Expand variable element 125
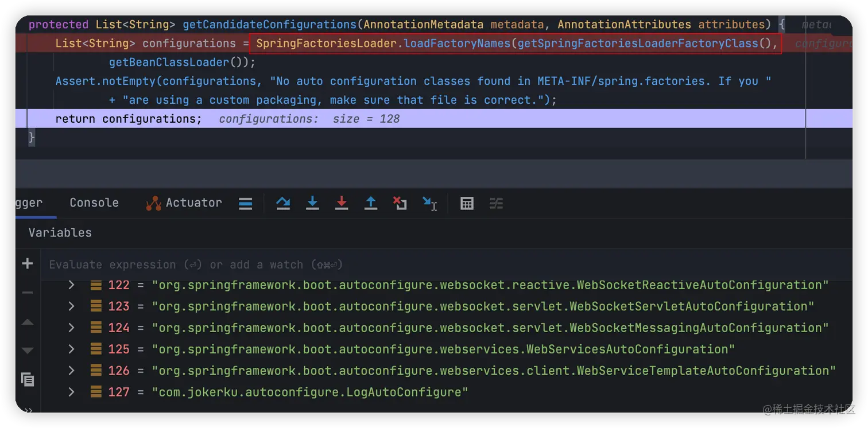This screenshot has height=428, width=868. (71, 349)
